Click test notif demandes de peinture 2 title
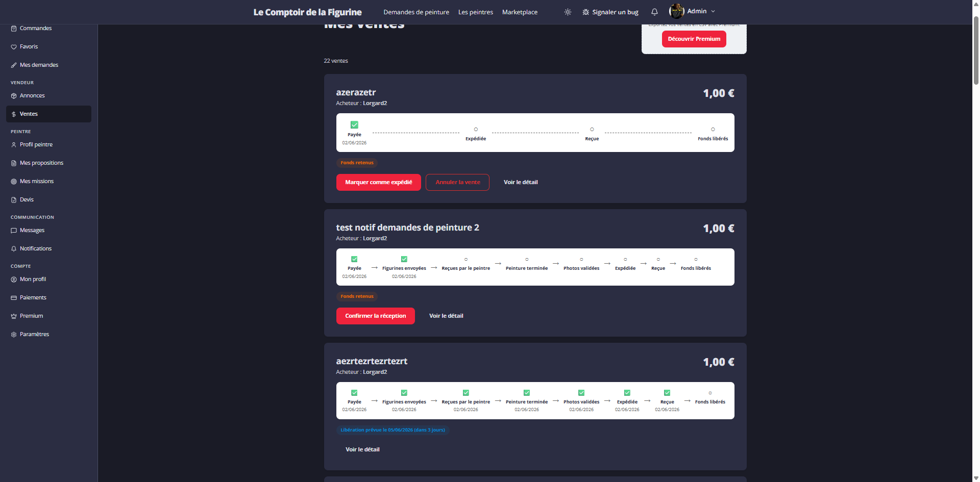980x482 pixels. coord(407,227)
